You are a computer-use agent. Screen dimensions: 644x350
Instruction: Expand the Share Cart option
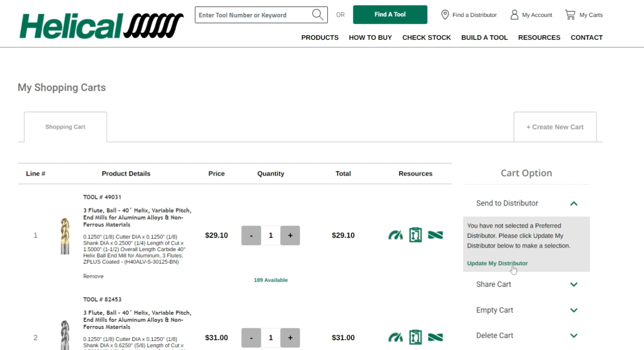[573, 284]
